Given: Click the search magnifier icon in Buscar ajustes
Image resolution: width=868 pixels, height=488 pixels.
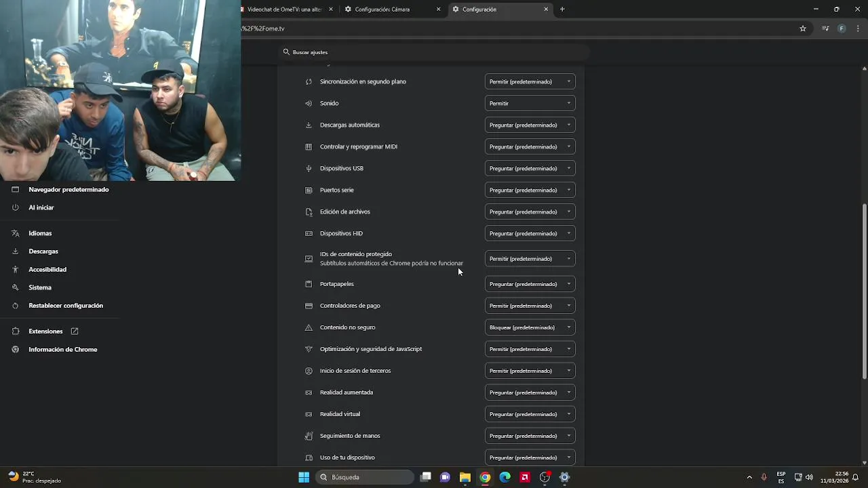Looking at the screenshot, I should pos(286,52).
